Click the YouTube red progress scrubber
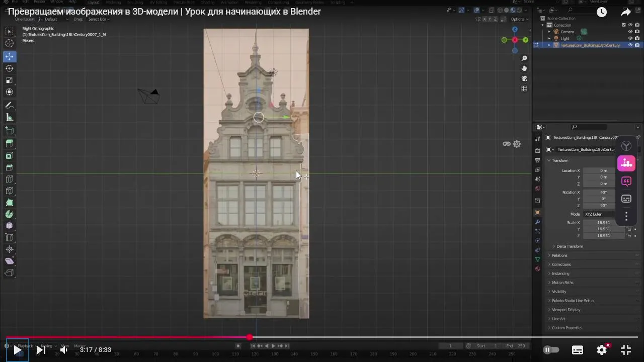Image resolution: width=644 pixels, height=362 pixels. pyautogui.click(x=250, y=337)
